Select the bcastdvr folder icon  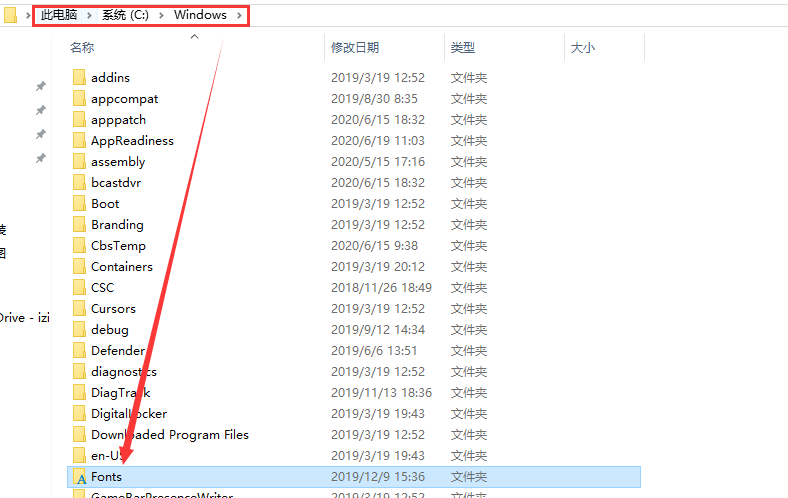point(79,182)
